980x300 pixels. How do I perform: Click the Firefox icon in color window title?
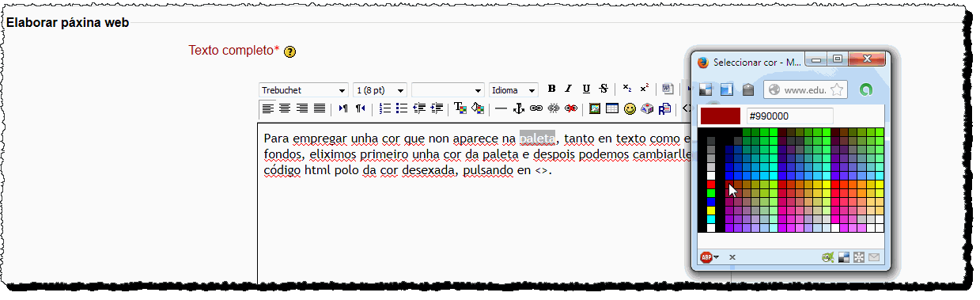point(703,62)
